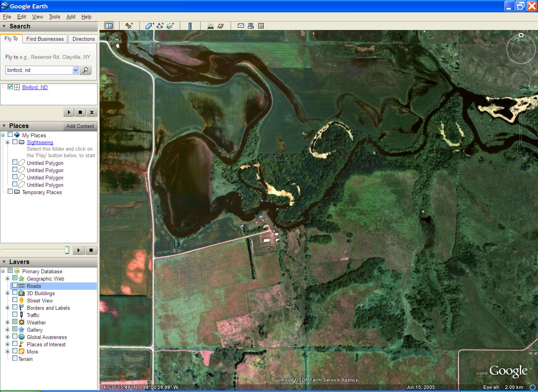Open the View menu
538x392 pixels.
pyautogui.click(x=38, y=17)
